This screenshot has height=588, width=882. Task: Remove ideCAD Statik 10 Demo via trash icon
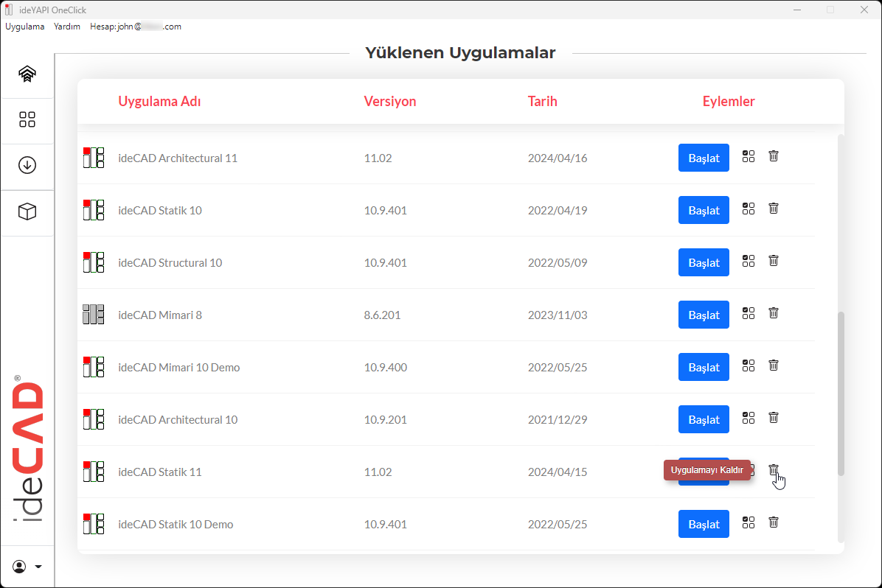point(774,522)
